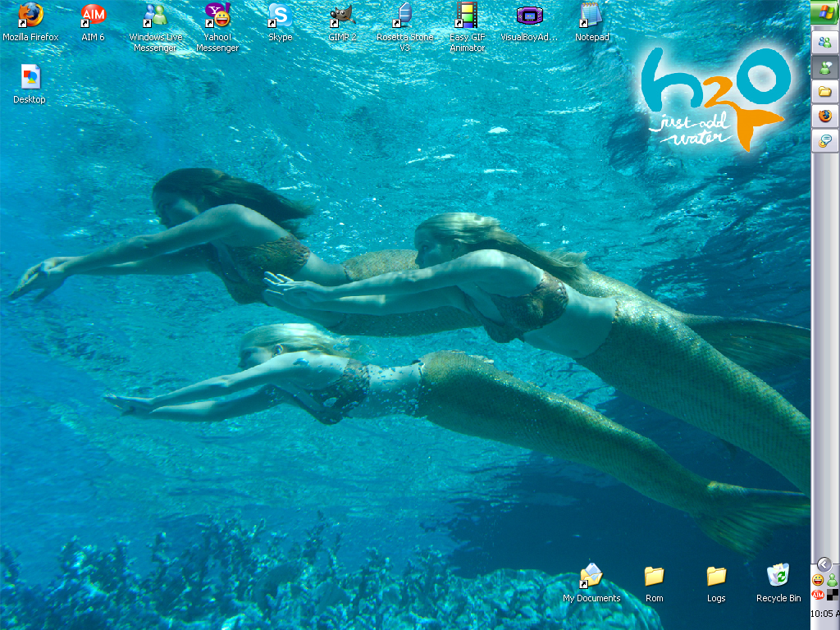840x630 pixels.
Task: Select the My Documents shortcut
Action: pos(591,583)
